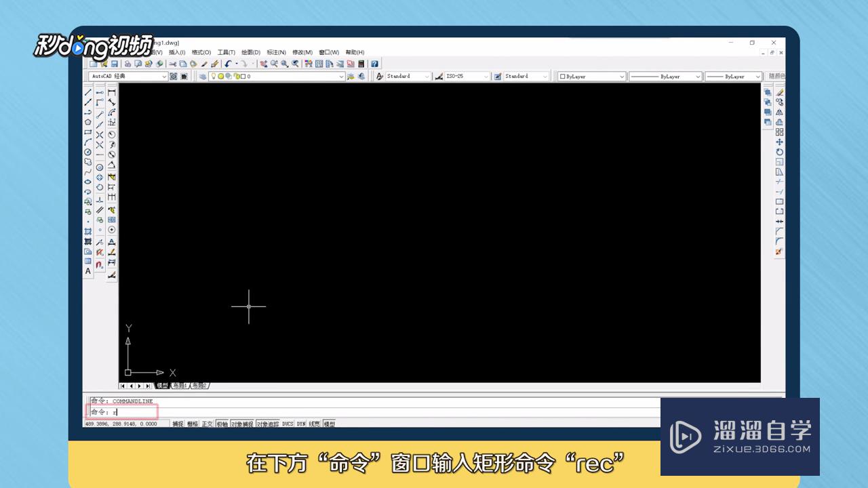
Task: Toggle DYN dynamic input
Action: pos(301,424)
